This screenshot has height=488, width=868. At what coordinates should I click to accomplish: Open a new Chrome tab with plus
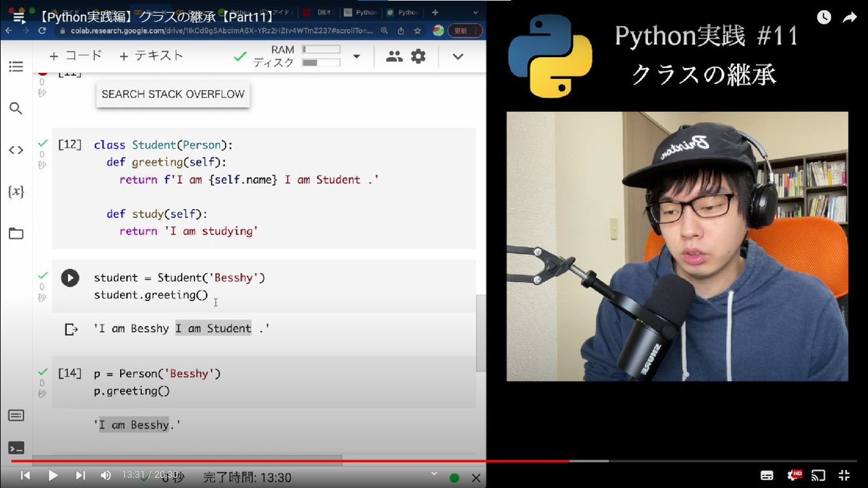[435, 12]
